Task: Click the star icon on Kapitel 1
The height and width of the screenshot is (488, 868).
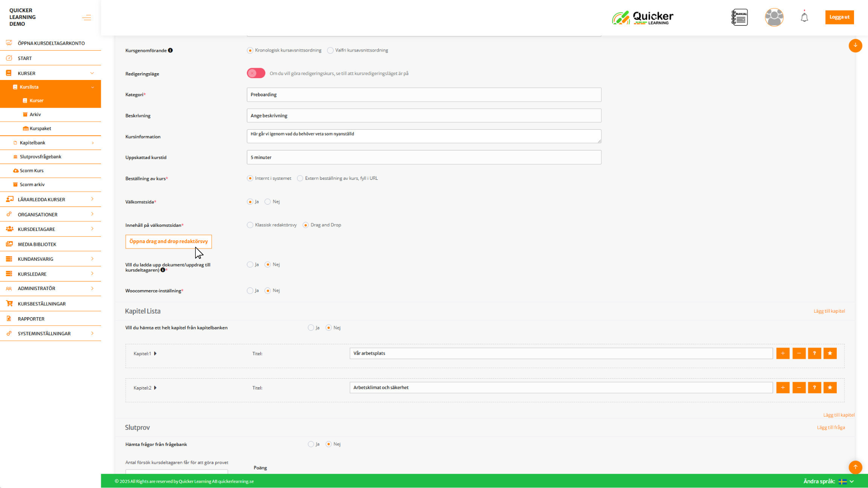Action: (830, 353)
